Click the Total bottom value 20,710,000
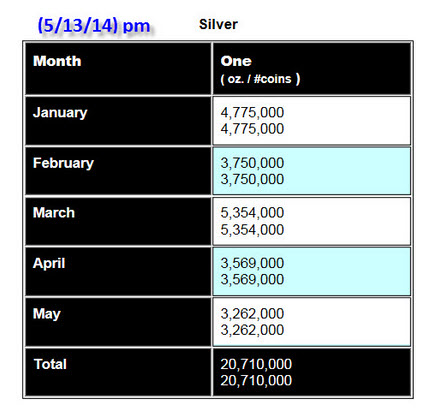 click(x=256, y=380)
